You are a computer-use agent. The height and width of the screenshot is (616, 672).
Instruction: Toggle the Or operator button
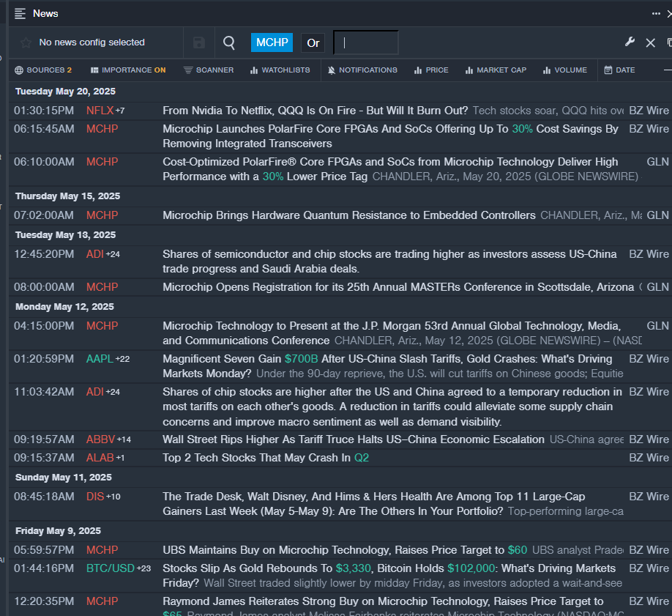[313, 43]
